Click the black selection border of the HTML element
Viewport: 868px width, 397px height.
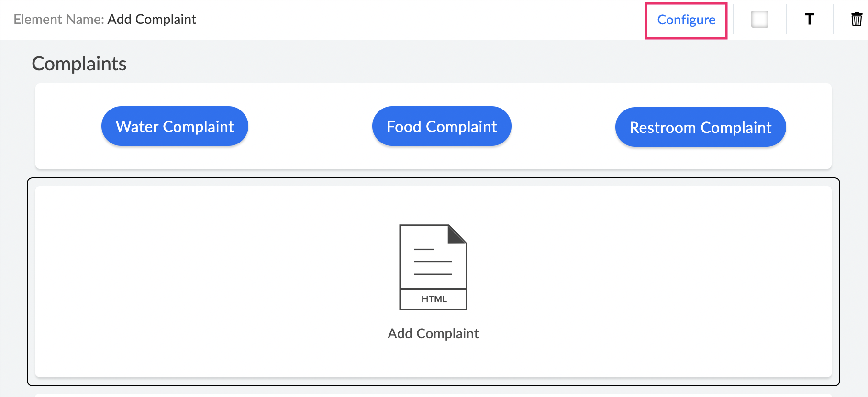[x=28, y=282]
